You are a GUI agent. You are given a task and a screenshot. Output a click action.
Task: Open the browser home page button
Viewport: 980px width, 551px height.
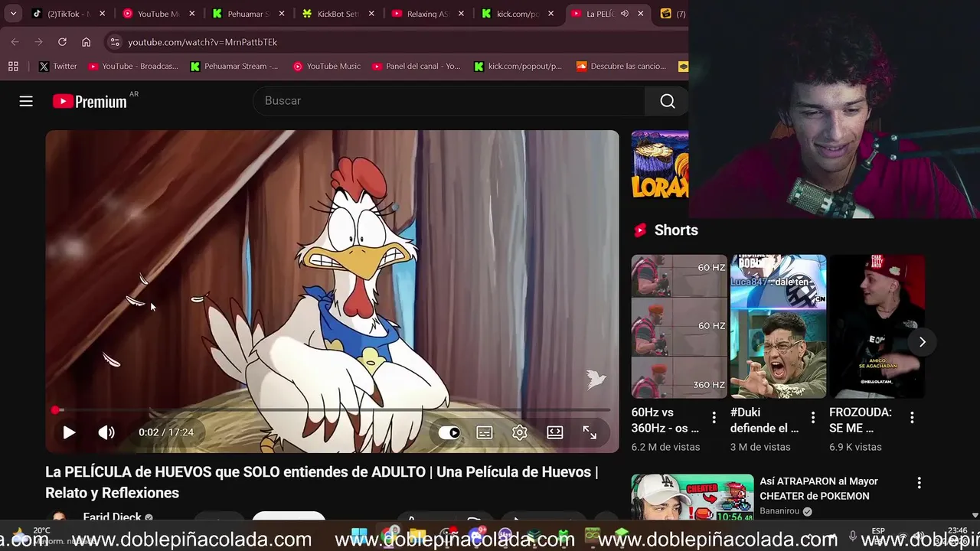[x=86, y=42]
